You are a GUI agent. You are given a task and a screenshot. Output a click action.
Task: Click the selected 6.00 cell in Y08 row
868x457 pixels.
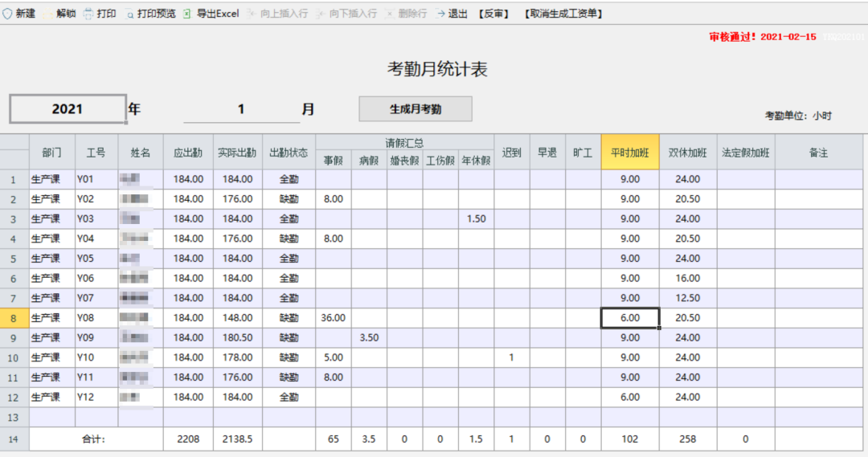pos(630,318)
